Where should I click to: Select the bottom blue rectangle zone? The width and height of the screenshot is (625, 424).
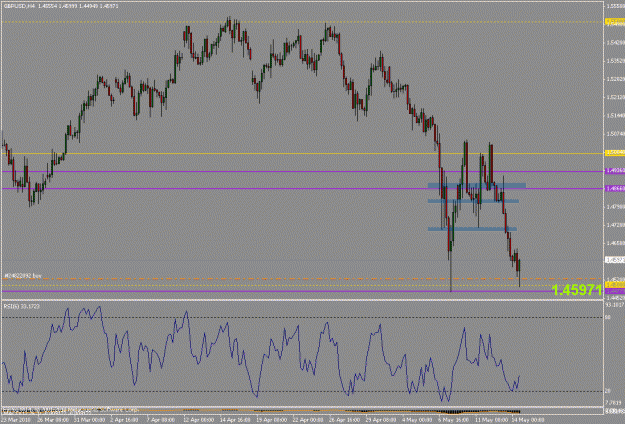point(472,229)
